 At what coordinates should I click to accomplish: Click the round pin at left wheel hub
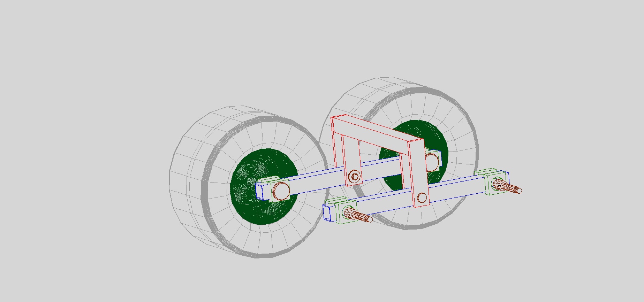click(x=281, y=191)
